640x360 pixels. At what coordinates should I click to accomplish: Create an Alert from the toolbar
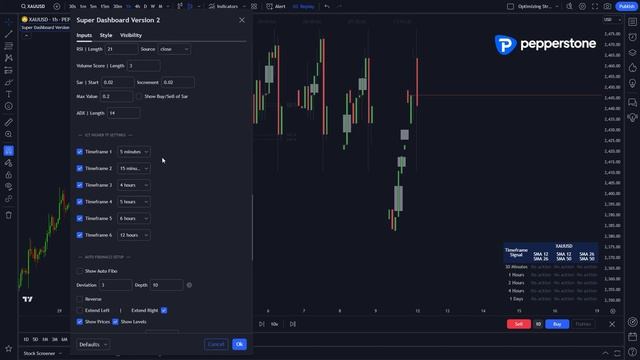click(x=276, y=6)
